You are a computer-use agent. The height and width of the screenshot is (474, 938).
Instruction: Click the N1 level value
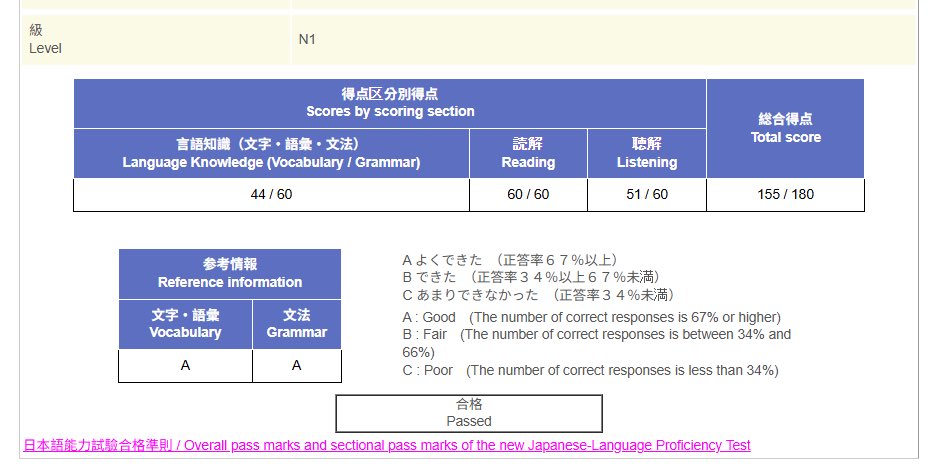coord(307,40)
